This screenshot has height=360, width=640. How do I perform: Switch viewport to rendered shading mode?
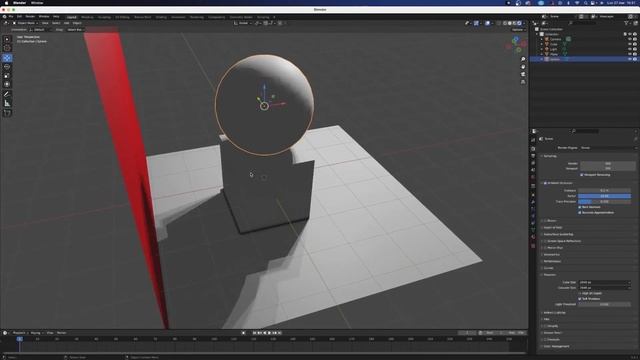[519, 23]
